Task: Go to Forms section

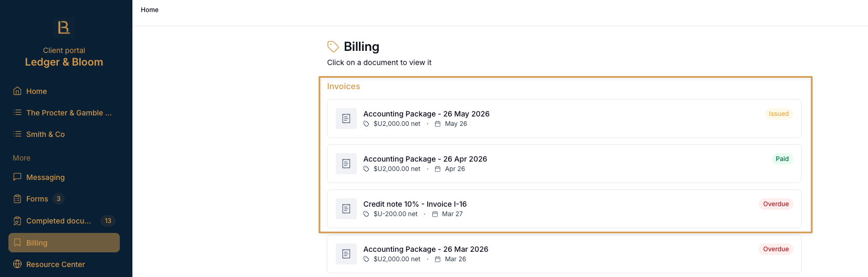Action: pyautogui.click(x=64, y=199)
